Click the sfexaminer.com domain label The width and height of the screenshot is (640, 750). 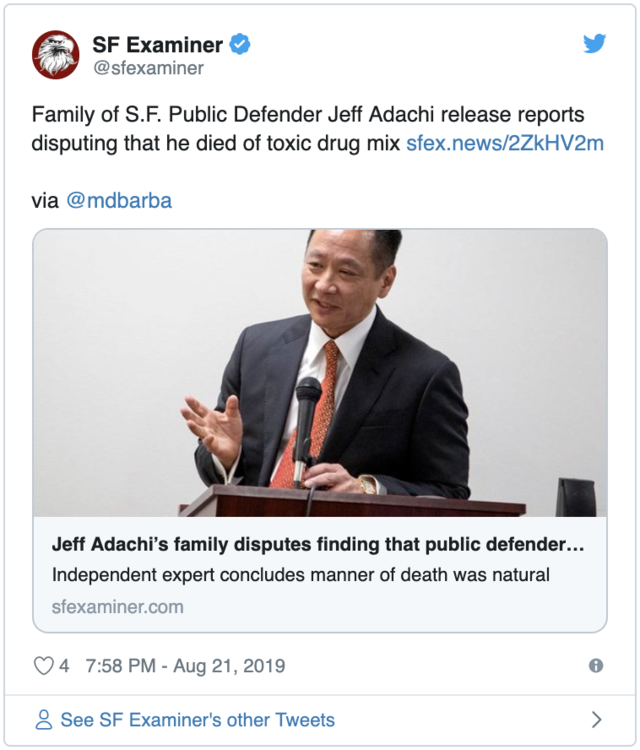click(118, 607)
